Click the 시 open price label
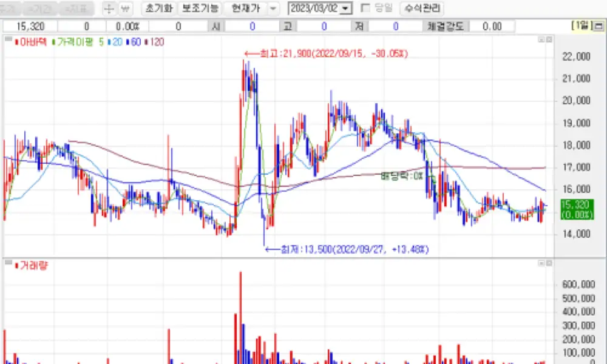The image size is (607, 364). 216,26
